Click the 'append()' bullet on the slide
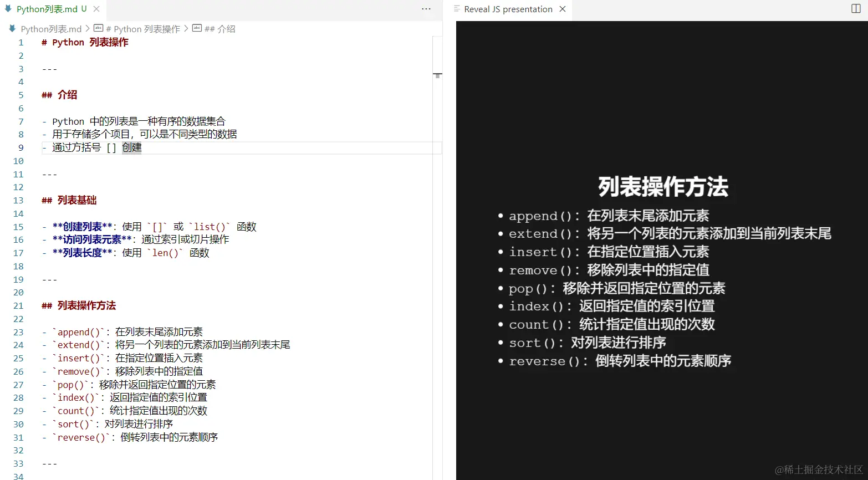This screenshot has height=480, width=868. click(x=609, y=216)
